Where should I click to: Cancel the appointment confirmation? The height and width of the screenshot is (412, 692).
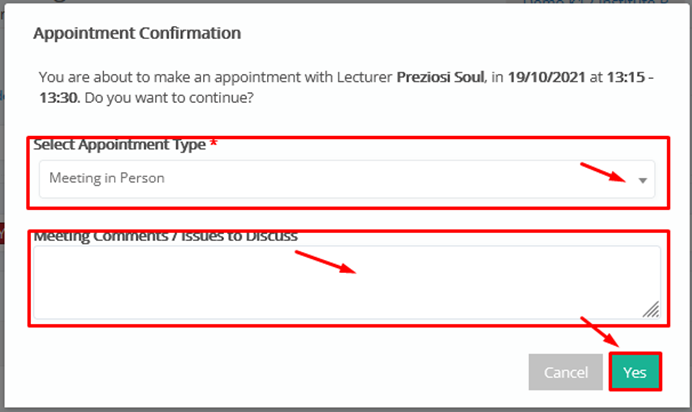point(565,372)
